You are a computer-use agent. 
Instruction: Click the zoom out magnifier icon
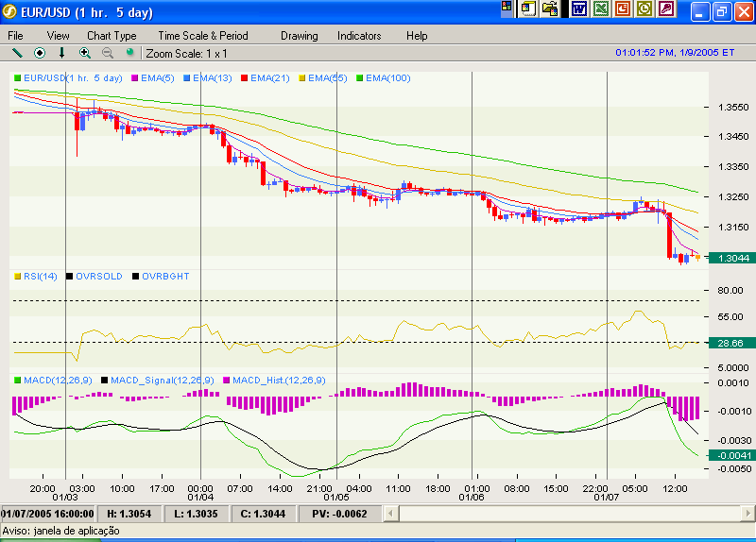coord(107,53)
